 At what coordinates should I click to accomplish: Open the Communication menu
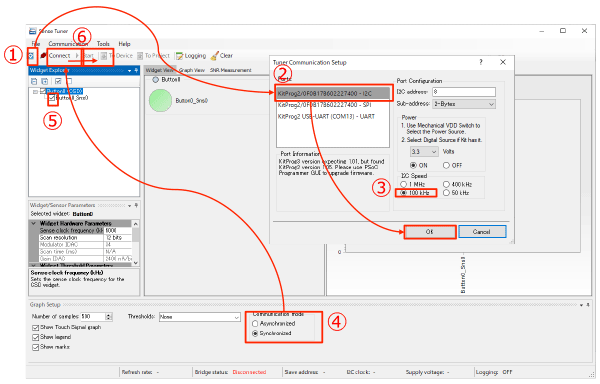click(68, 44)
